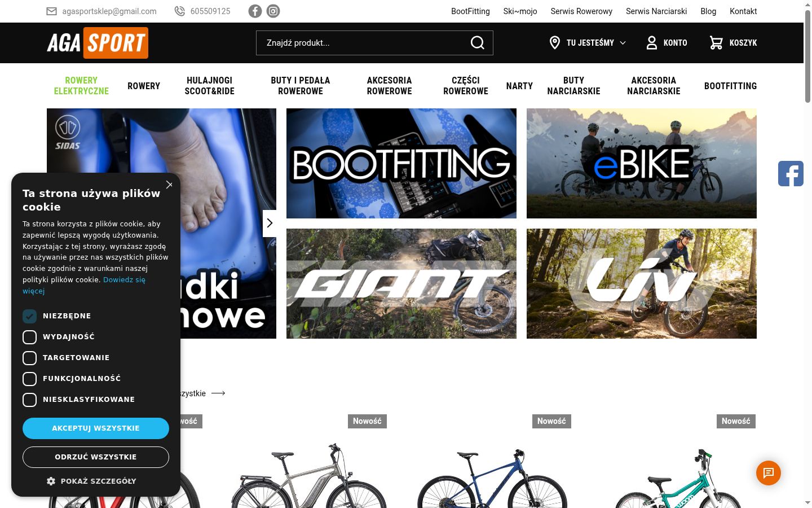Open the Rowery category menu
Viewport: 812px width, 508px height.
click(x=144, y=86)
